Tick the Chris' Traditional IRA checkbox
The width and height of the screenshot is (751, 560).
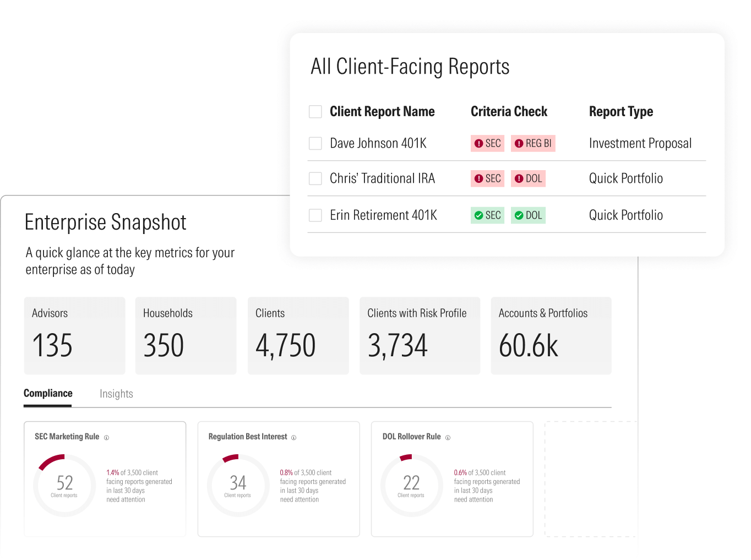point(315,178)
